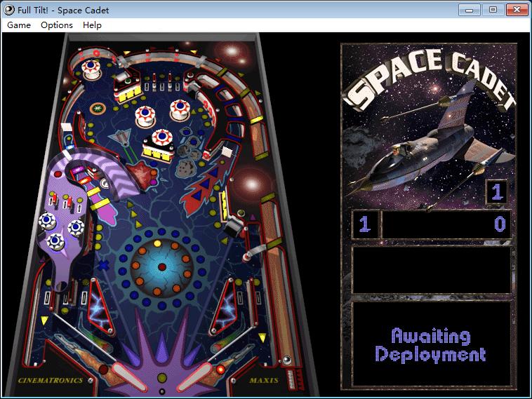Click the Awaiting Deployment message
Image resolution: width=532 pixels, height=399 pixels.
[431, 345]
